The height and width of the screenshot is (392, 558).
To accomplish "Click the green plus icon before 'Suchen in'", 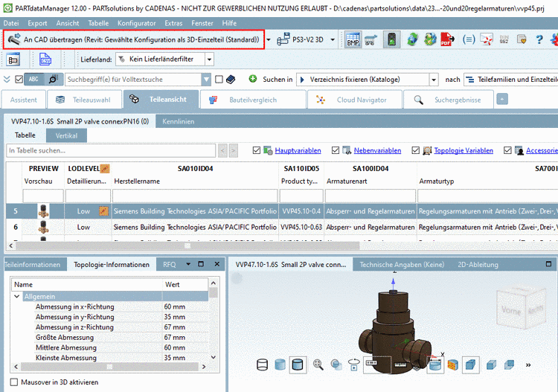I will click(x=253, y=79).
